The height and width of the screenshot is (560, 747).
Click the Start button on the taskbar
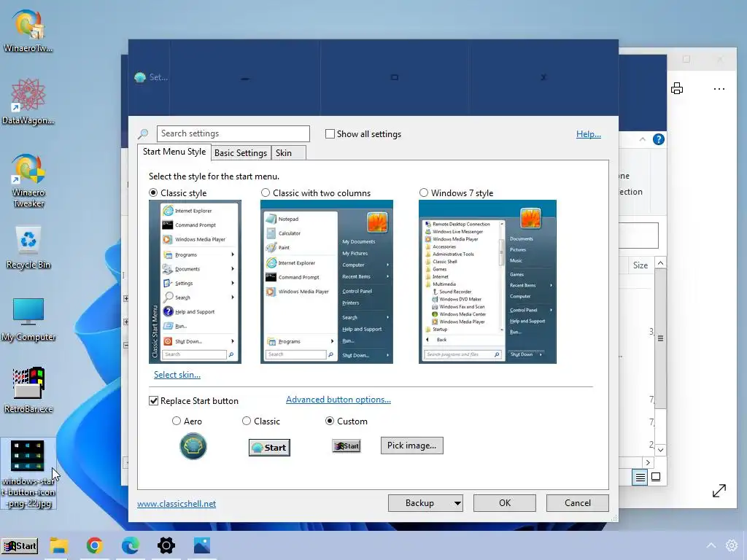(20, 545)
